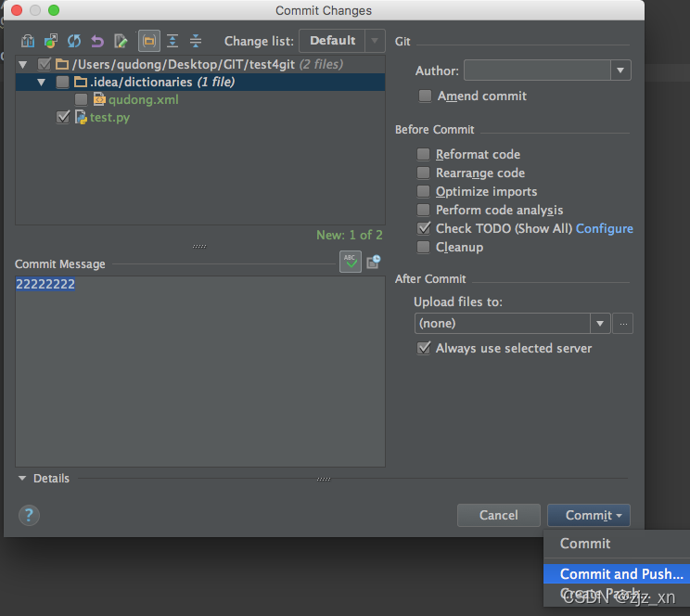Enable the Amend commit checkbox
Viewport: 690px width, 616px height.
click(425, 96)
